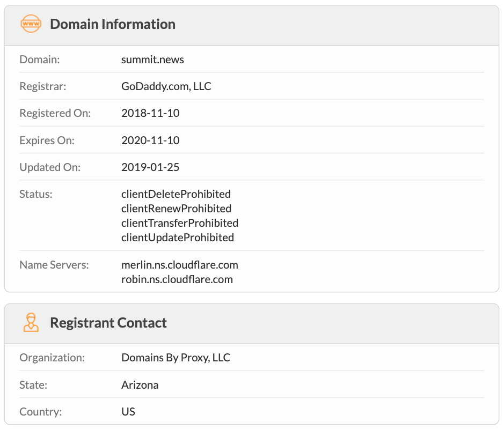Click the orange www globe icon
This screenshot has height=430, width=504.
tap(31, 24)
